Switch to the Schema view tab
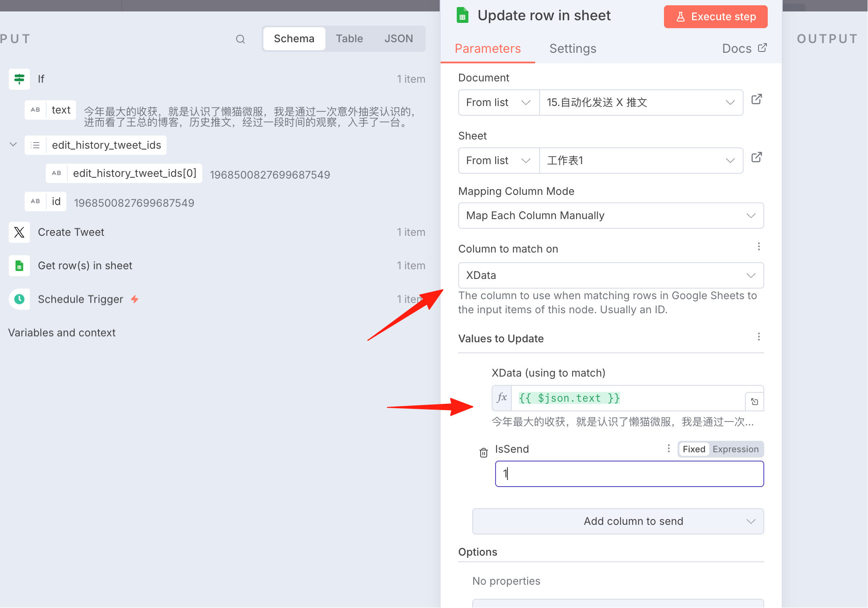Screen dimensions: 868x608 click(x=294, y=39)
